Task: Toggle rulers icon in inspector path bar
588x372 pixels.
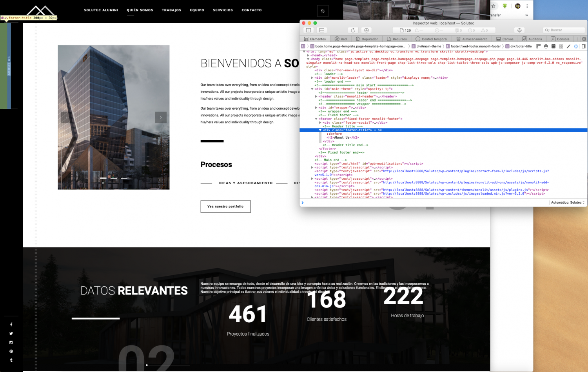Action: [538, 46]
